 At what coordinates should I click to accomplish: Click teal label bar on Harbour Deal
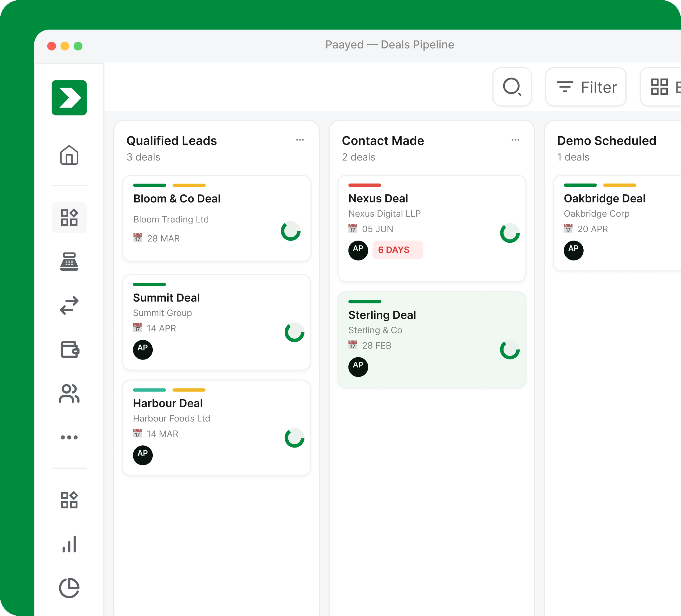pyautogui.click(x=149, y=390)
